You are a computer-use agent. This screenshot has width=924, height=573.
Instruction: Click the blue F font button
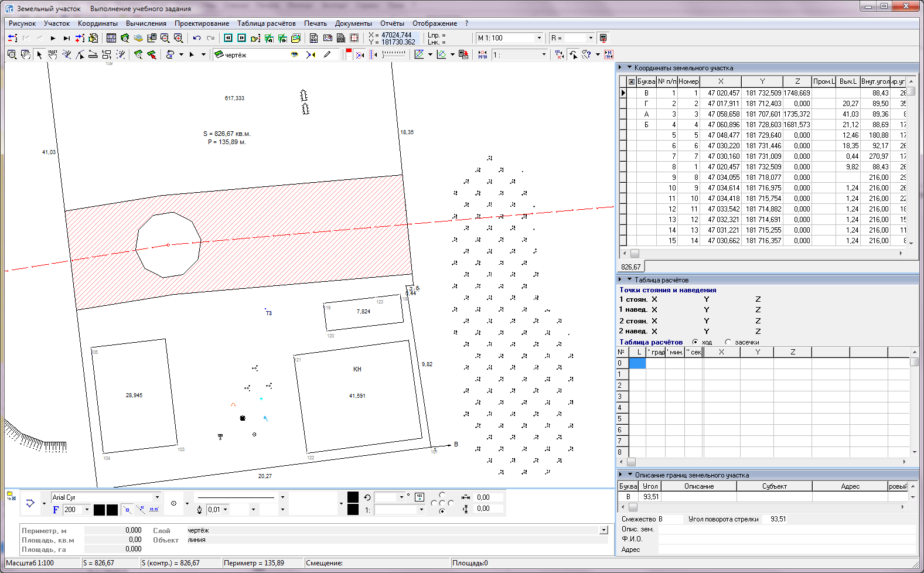coord(56,510)
